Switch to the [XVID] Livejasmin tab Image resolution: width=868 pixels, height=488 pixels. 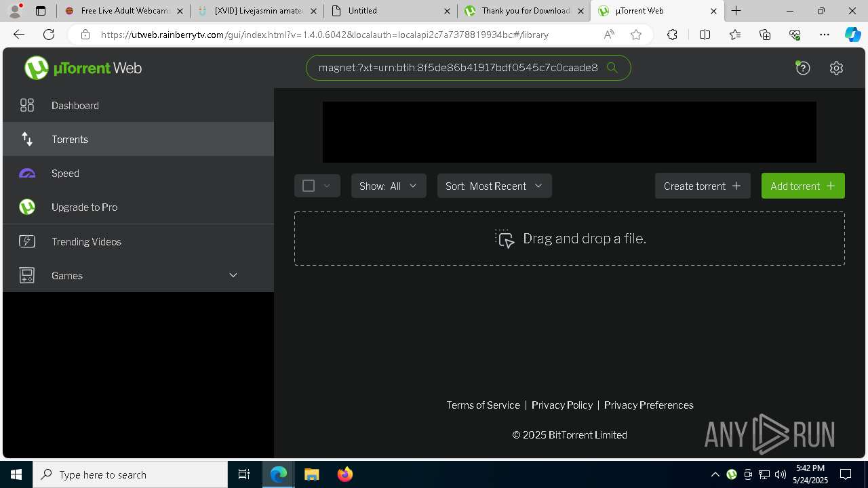click(257, 11)
